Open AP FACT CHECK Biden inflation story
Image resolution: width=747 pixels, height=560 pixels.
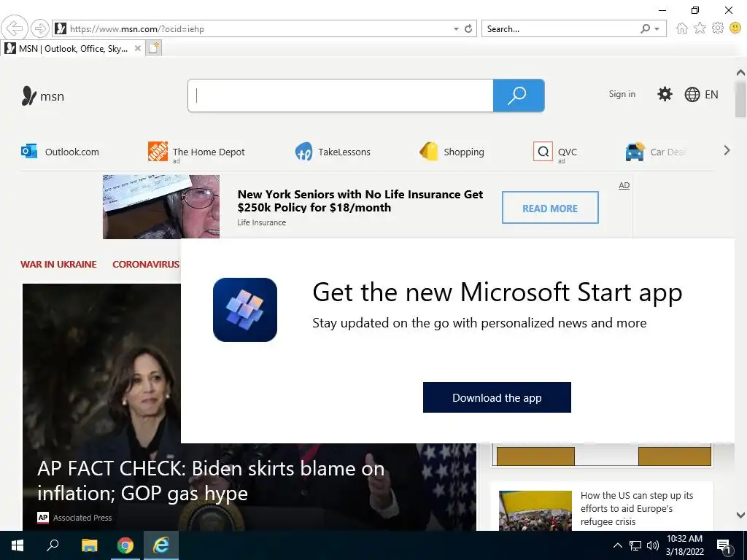point(211,481)
